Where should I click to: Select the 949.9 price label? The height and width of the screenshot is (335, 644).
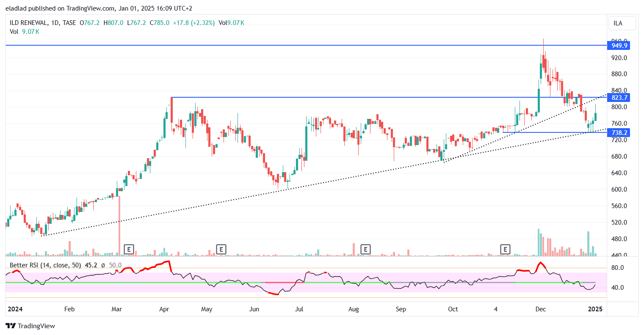pos(619,45)
